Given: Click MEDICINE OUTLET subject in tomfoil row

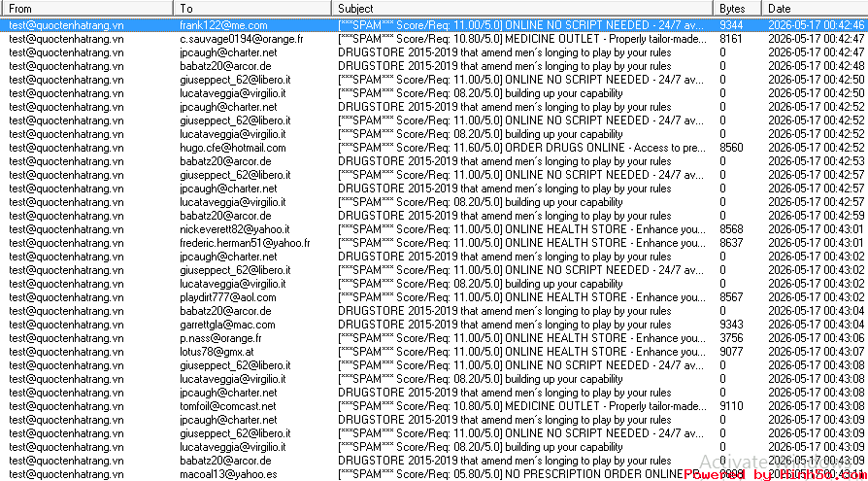Looking at the screenshot, I should (522, 406).
